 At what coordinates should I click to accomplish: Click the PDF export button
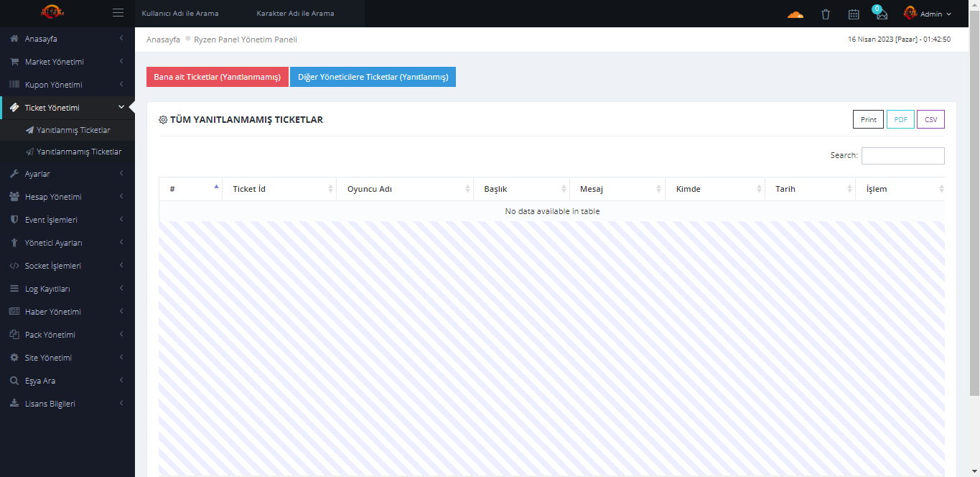pos(901,119)
